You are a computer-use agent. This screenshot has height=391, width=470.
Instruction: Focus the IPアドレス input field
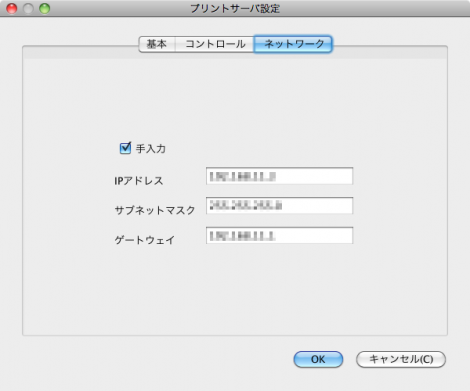(x=279, y=176)
